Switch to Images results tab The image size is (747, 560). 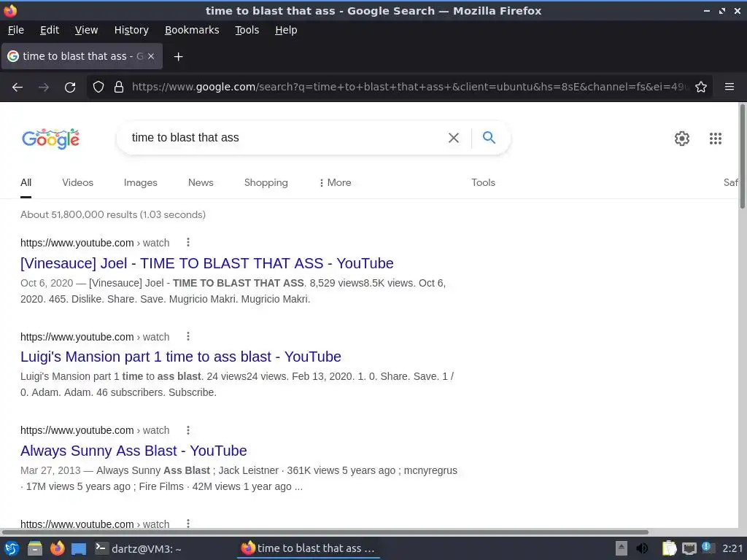pos(141,183)
